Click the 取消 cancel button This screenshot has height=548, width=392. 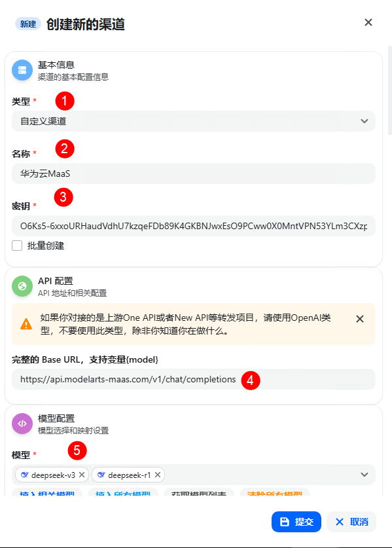point(351,522)
